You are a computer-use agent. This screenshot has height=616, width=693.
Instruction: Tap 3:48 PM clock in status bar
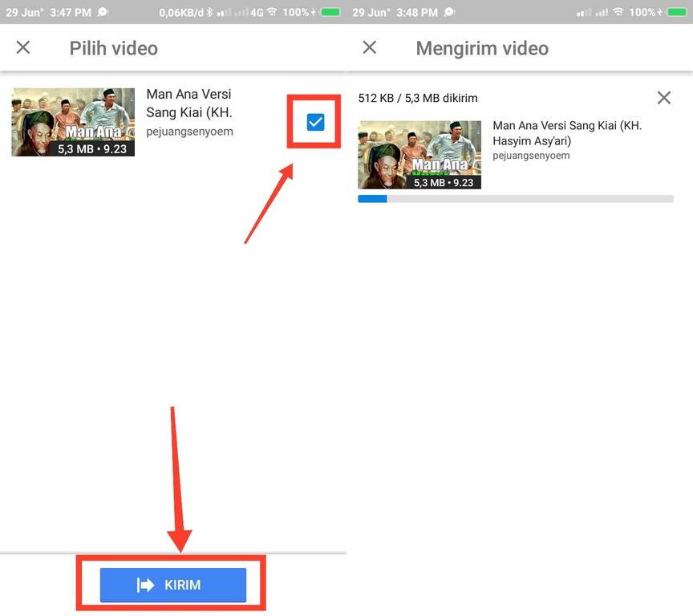coord(417,12)
